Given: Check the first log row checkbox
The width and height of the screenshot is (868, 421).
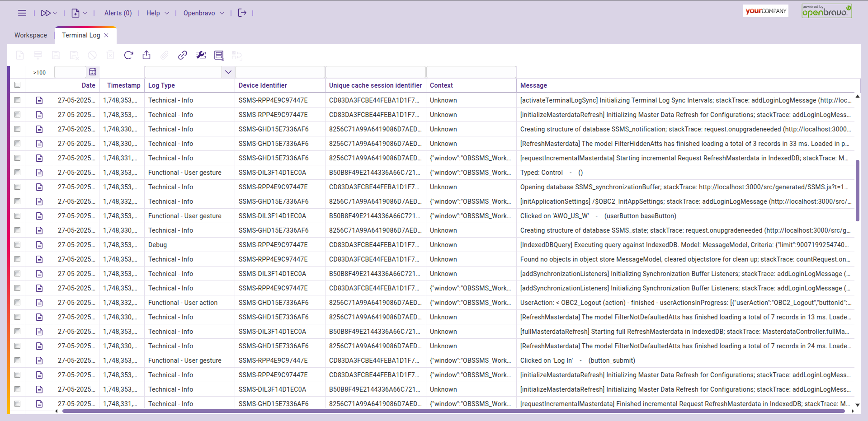Looking at the screenshot, I should pos(18,100).
